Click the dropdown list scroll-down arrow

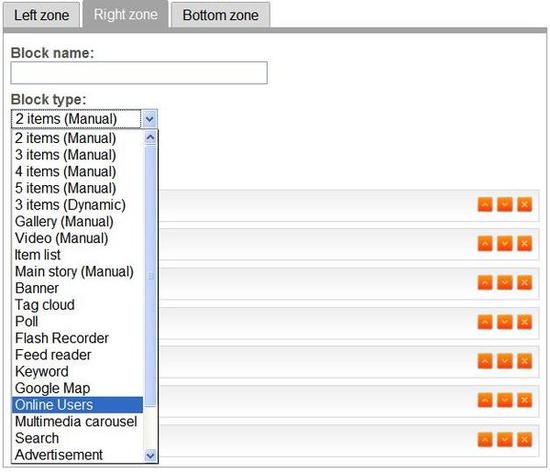pos(150,456)
